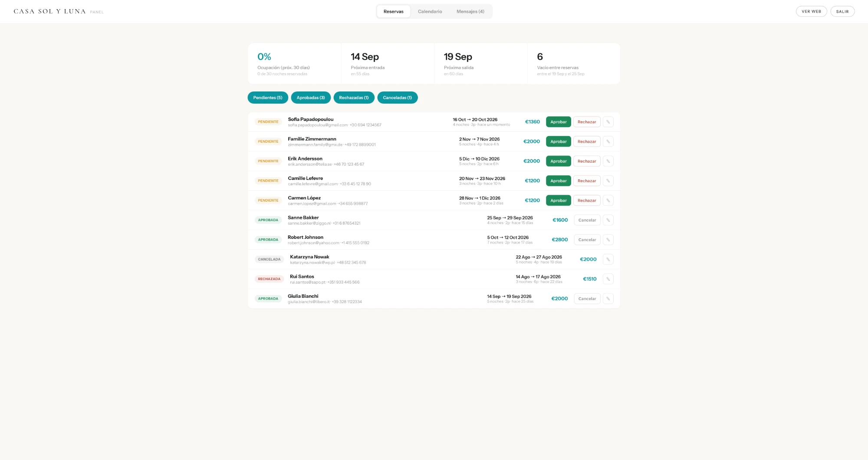Cancel Robert Johnson's approved booking
This screenshot has width=868, height=460.
587,240
